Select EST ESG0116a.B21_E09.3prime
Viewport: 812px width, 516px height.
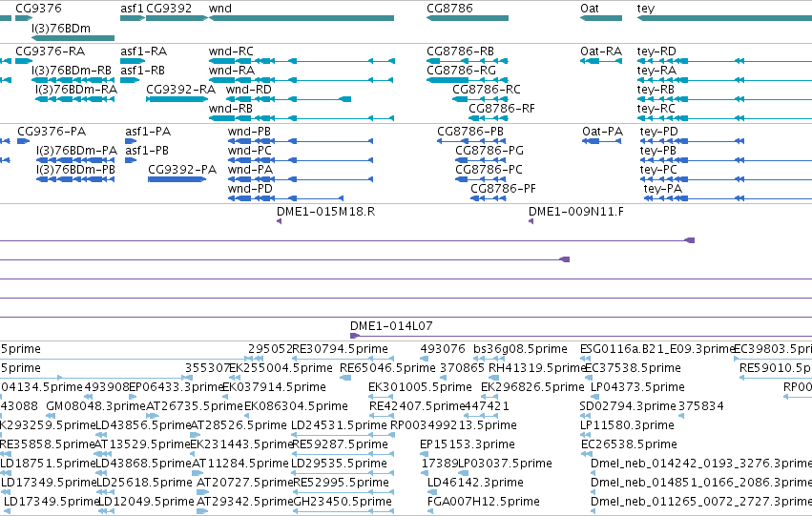(657, 349)
